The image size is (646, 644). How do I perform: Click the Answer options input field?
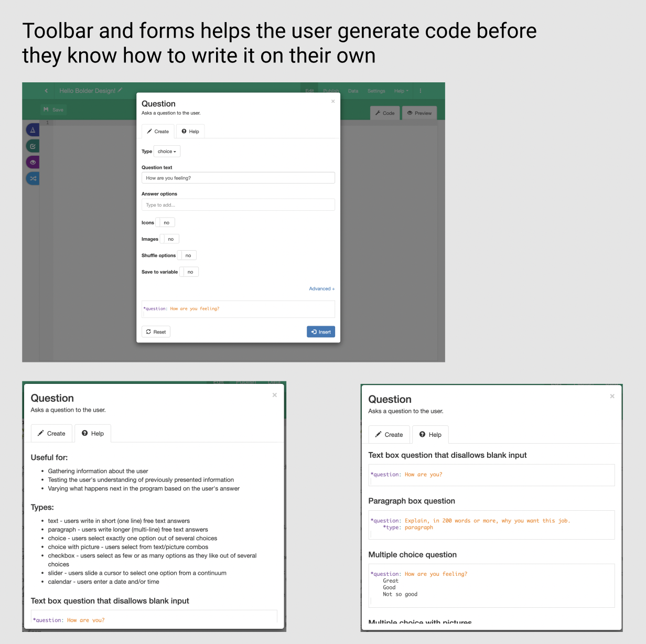(238, 205)
